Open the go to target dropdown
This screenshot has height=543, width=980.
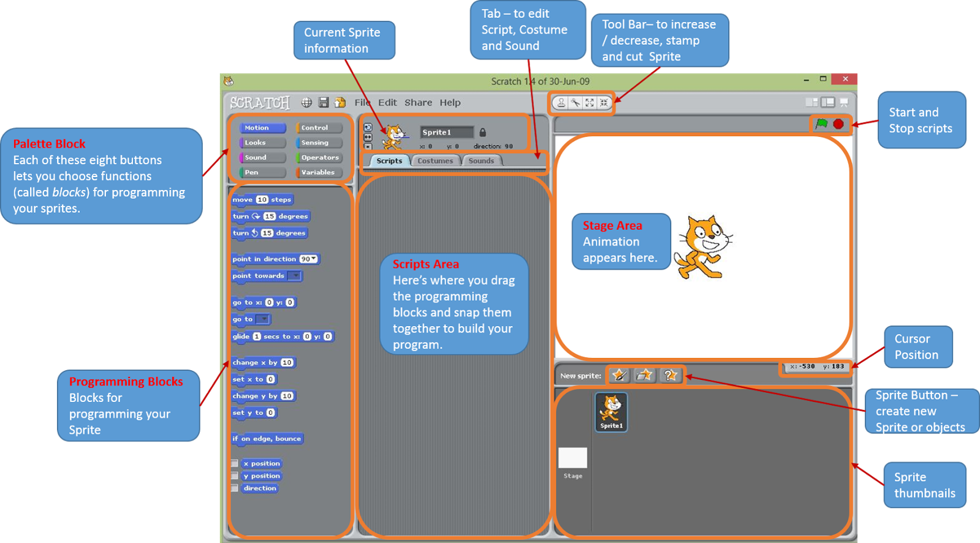coord(262,319)
